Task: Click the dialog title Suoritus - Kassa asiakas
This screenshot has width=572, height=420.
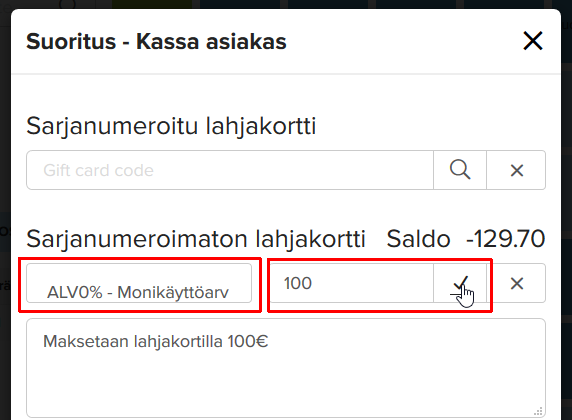Action: tap(156, 41)
